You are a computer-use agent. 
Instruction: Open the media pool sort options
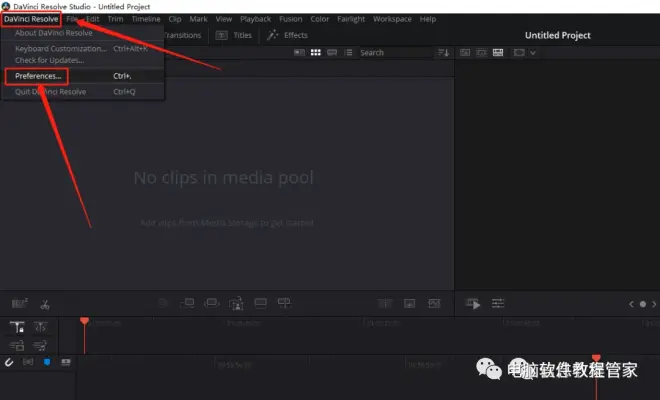443,52
